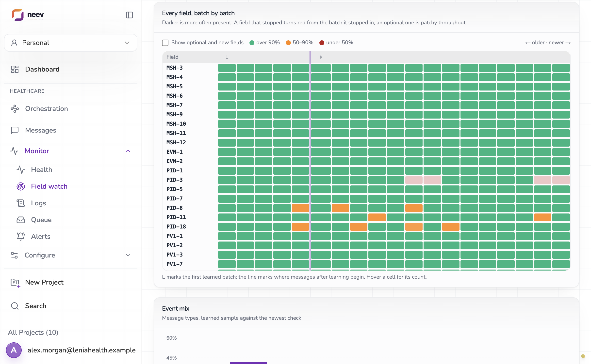This screenshot has height=364, width=591.
Task: Click the orange 50–90% legend dot
Action: 288,43
